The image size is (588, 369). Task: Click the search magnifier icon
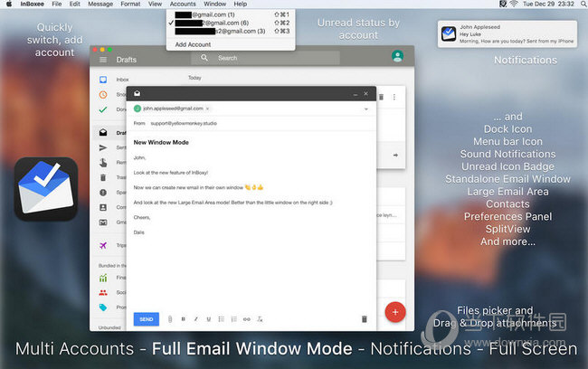point(204,58)
